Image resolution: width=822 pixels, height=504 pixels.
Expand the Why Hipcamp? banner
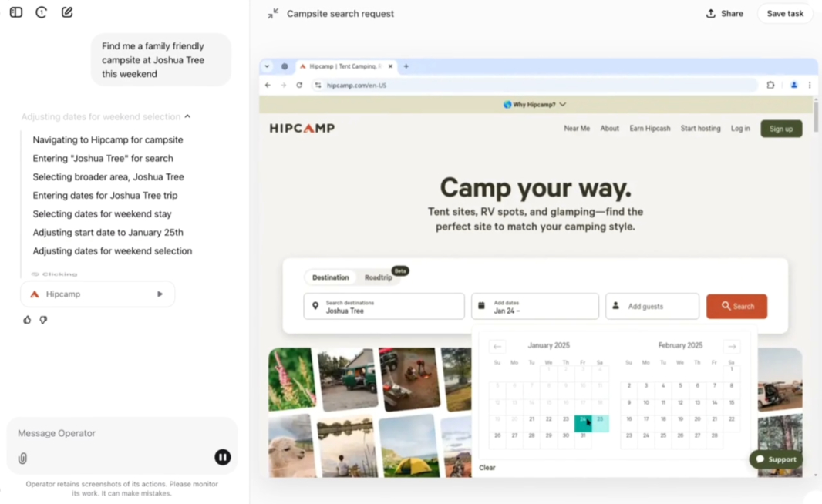534,104
